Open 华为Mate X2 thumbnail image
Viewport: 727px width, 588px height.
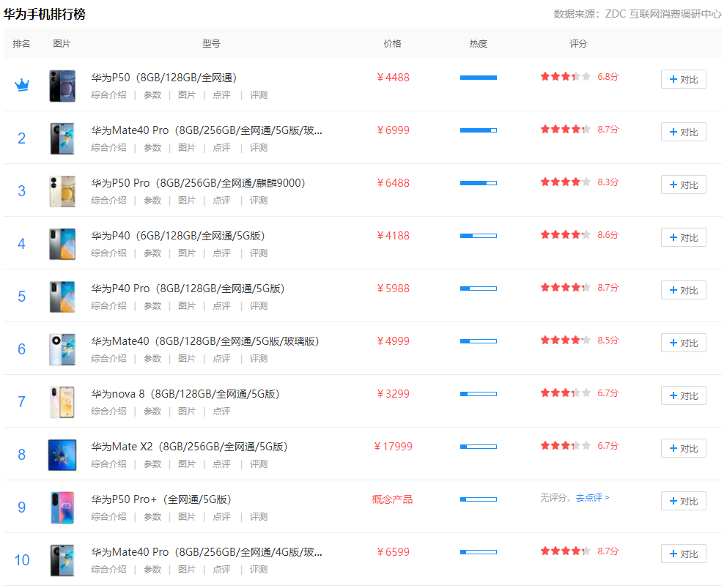point(62,455)
